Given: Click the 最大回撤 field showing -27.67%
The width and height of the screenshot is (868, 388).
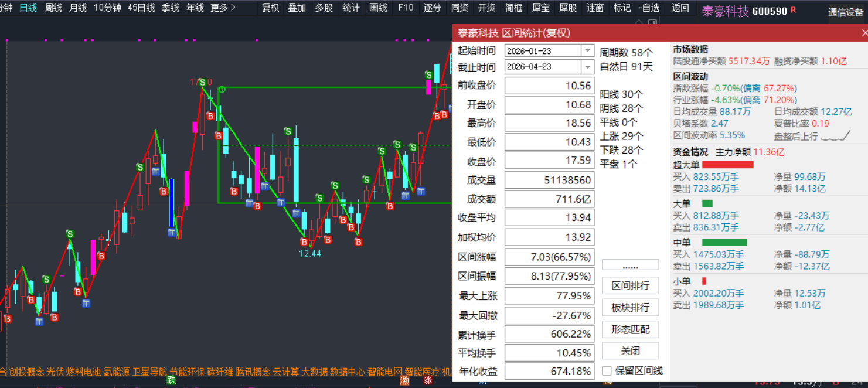Looking at the screenshot, I should coord(549,315).
